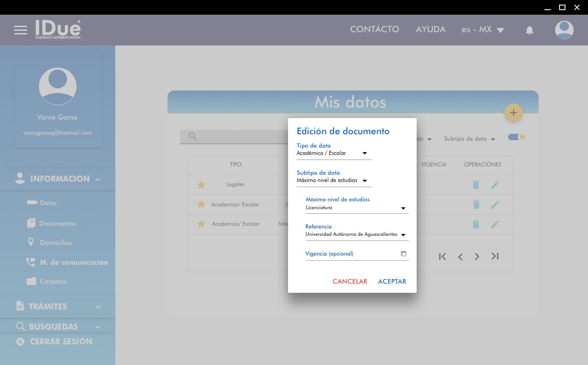The image size is (588, 365).
Task: Click the CANCELAR button
Action: click(x=350, y=281)
